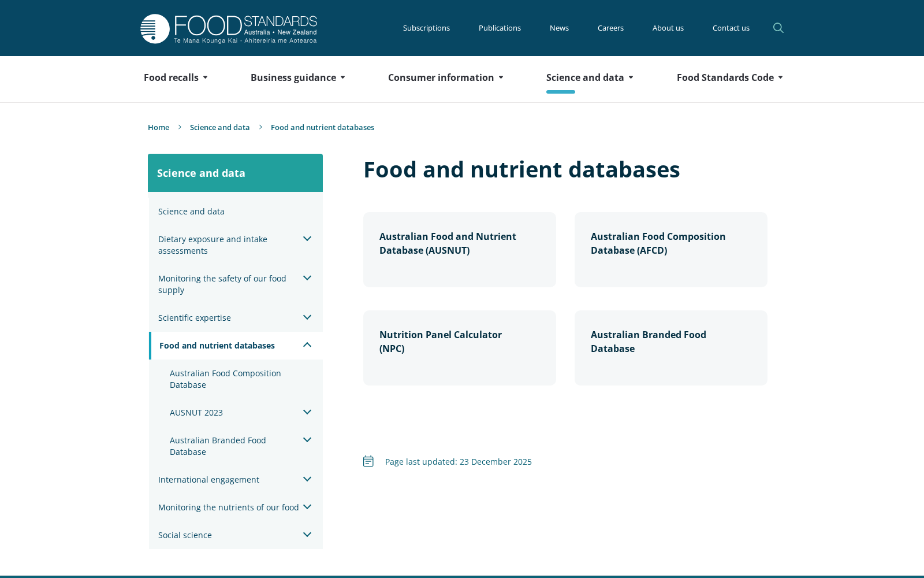Select Monitoring the safety of our food supply
This screenshot has height=578, width=924.
point(222,284)
